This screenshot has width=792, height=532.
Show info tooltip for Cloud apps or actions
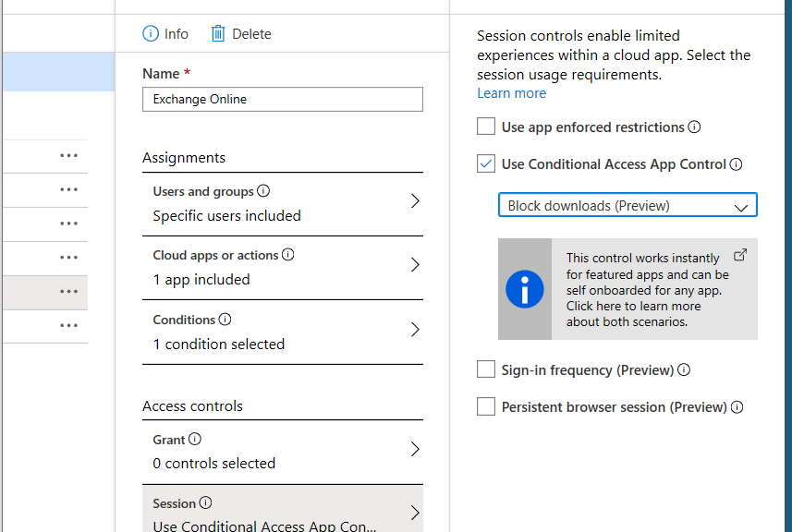(288, 254)
